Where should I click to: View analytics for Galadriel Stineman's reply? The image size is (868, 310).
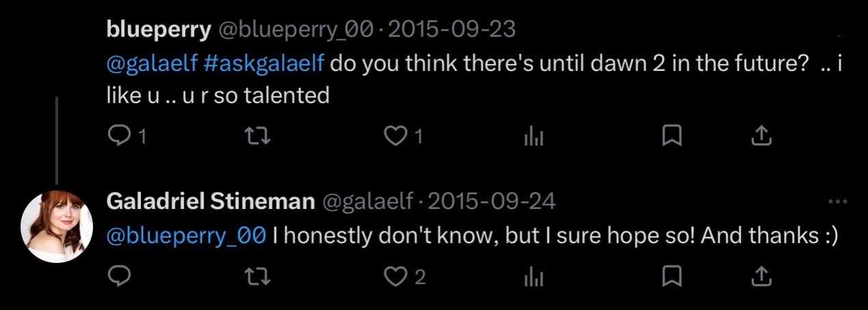tap(533, 277)
